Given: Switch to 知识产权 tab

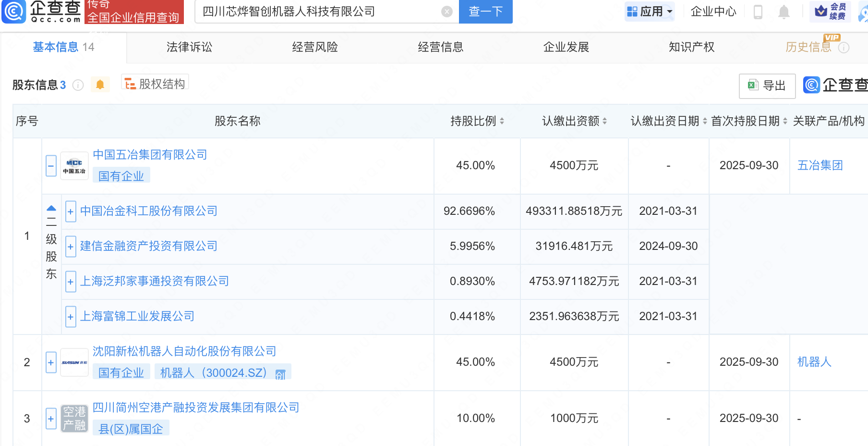Looking at the screenshot, I should (691, 47).
